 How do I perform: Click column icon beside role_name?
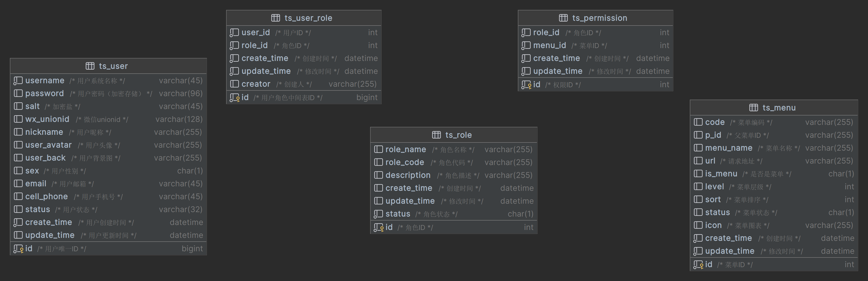pyautogui.click(x=378, y=149)
